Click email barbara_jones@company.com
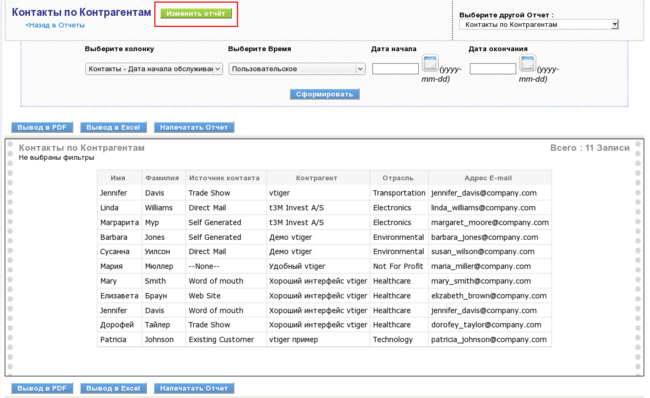 (485, 237)
